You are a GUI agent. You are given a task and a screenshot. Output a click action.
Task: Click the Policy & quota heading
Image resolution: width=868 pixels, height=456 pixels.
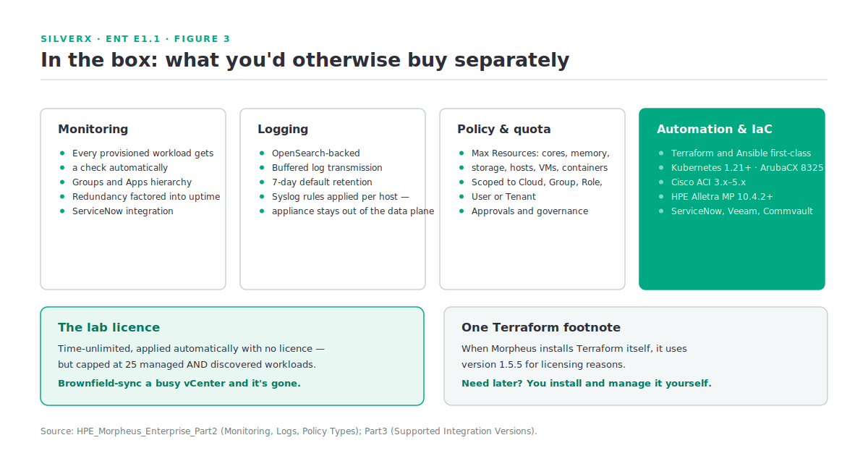coord(503,129)
